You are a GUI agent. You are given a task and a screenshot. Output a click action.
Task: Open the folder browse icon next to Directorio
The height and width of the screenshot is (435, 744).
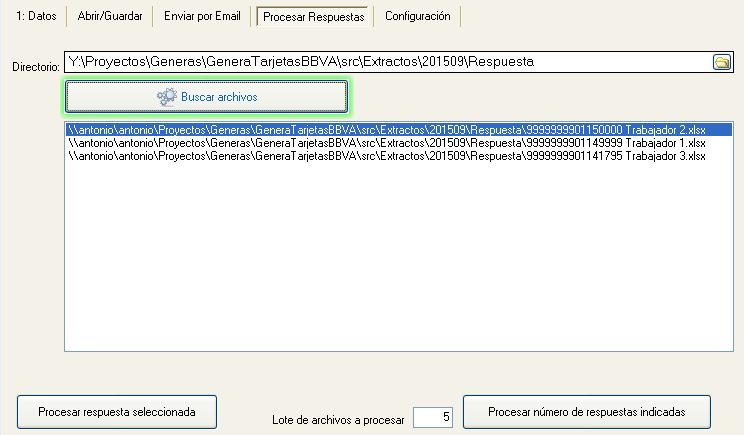[x=722, y=62]
